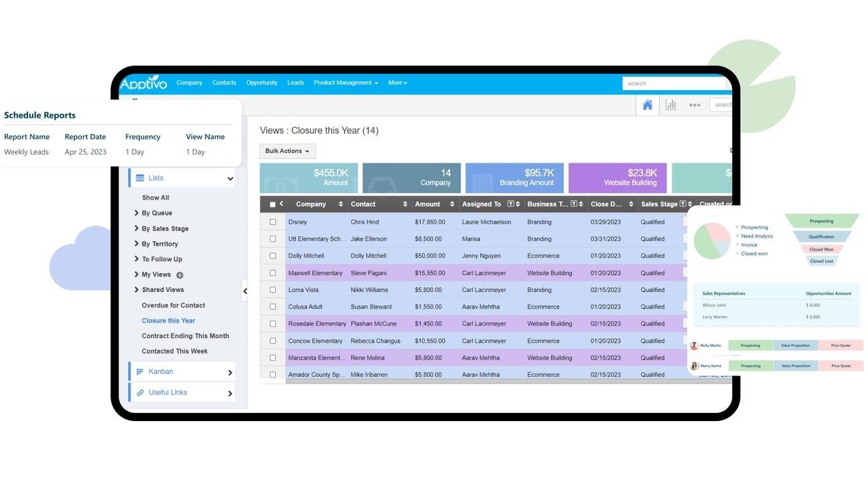Open the Bulk Actions dropdown

287,151
